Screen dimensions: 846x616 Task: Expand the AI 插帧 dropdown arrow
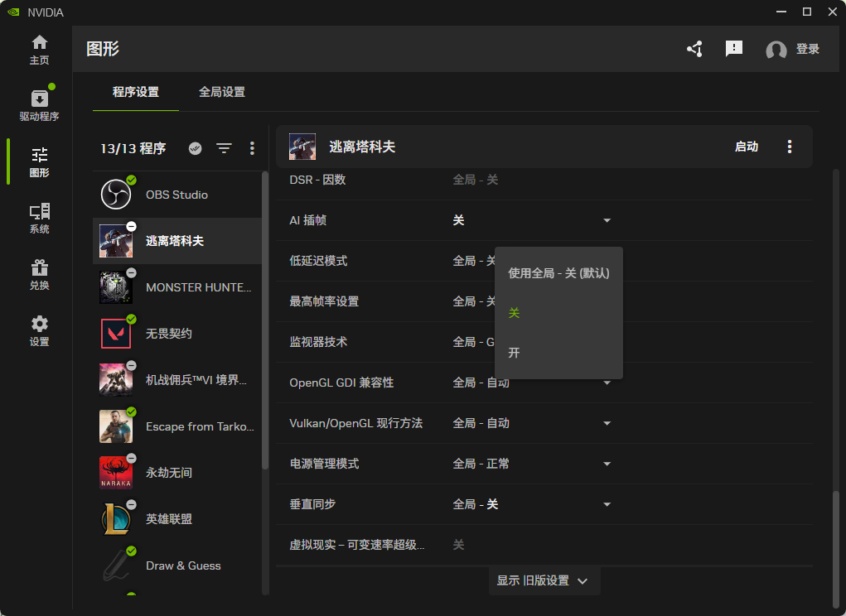click(607, 220)
